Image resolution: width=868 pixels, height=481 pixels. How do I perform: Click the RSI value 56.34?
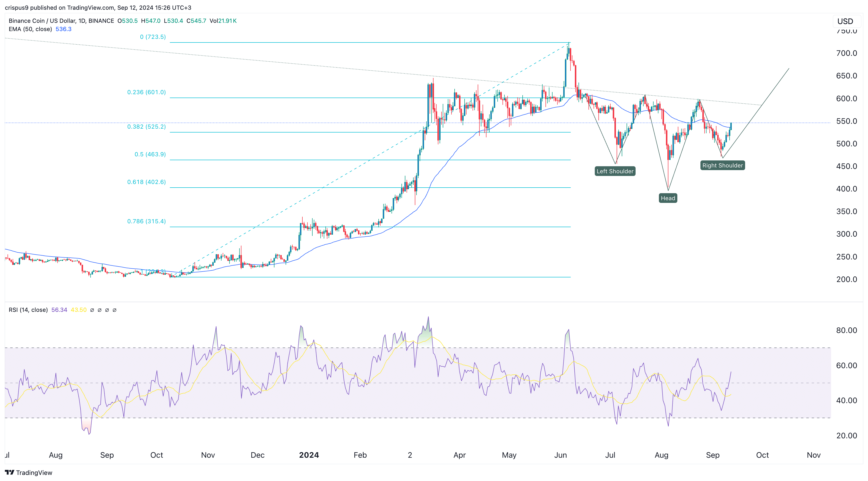(59, 310)
